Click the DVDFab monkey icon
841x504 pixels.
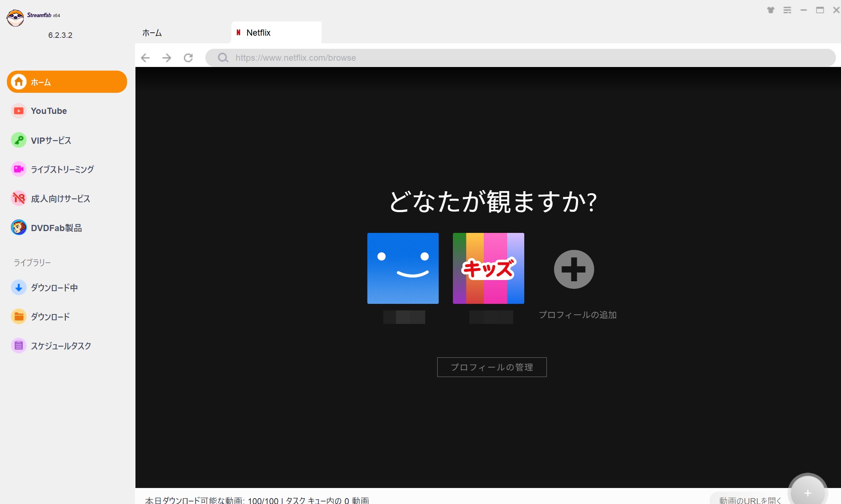[19, 228]
